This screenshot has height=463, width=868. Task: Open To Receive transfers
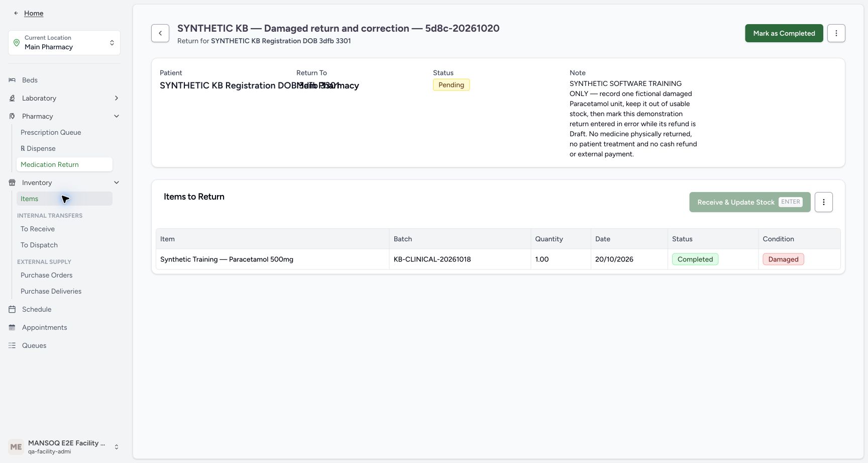tap(64, 229)
